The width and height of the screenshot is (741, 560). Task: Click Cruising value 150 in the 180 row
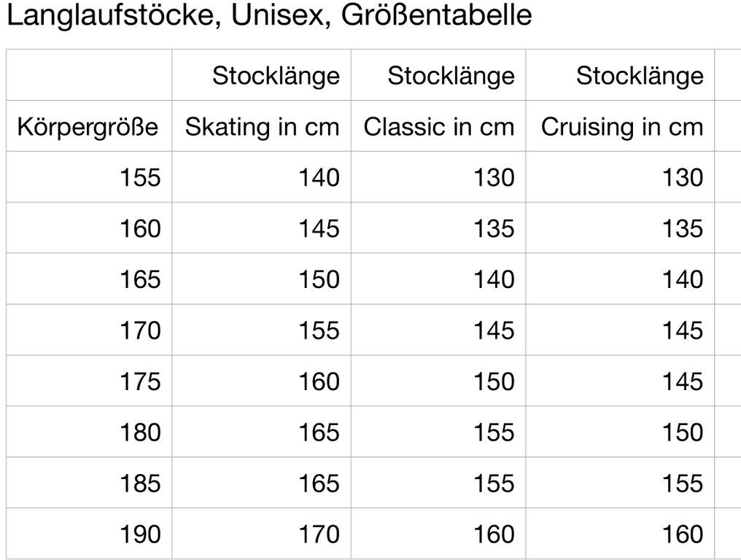[683, 433]
